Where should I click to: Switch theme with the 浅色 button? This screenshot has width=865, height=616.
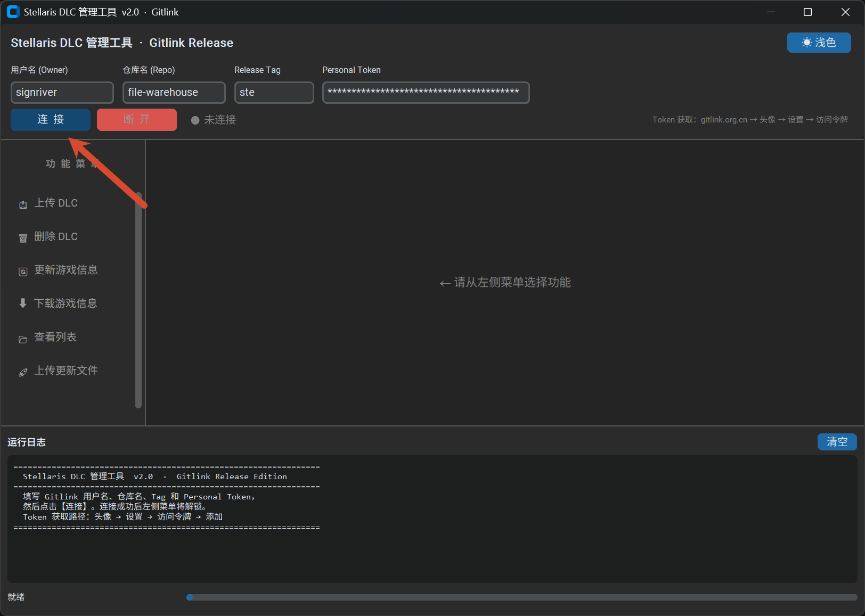pyautogui.click(x=819, y=43)
